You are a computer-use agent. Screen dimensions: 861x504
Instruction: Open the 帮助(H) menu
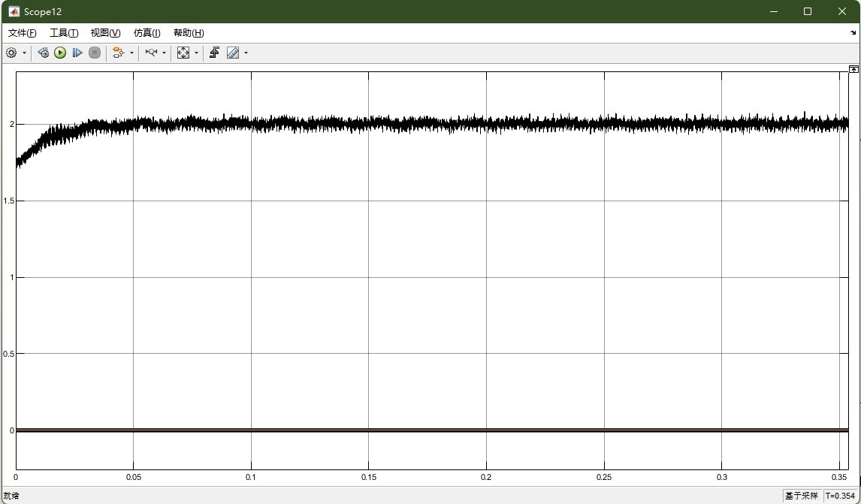tap(189, 33)
